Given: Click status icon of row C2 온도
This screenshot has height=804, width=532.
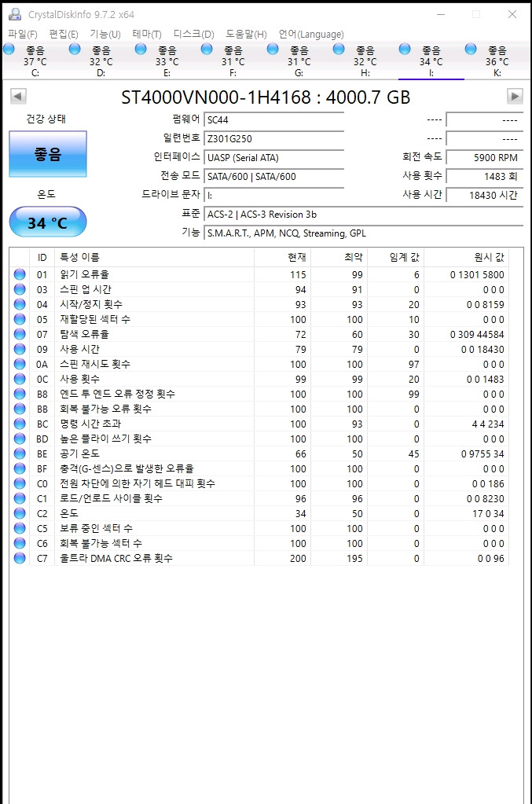Looking at the screenshot, I should (20, 512).
